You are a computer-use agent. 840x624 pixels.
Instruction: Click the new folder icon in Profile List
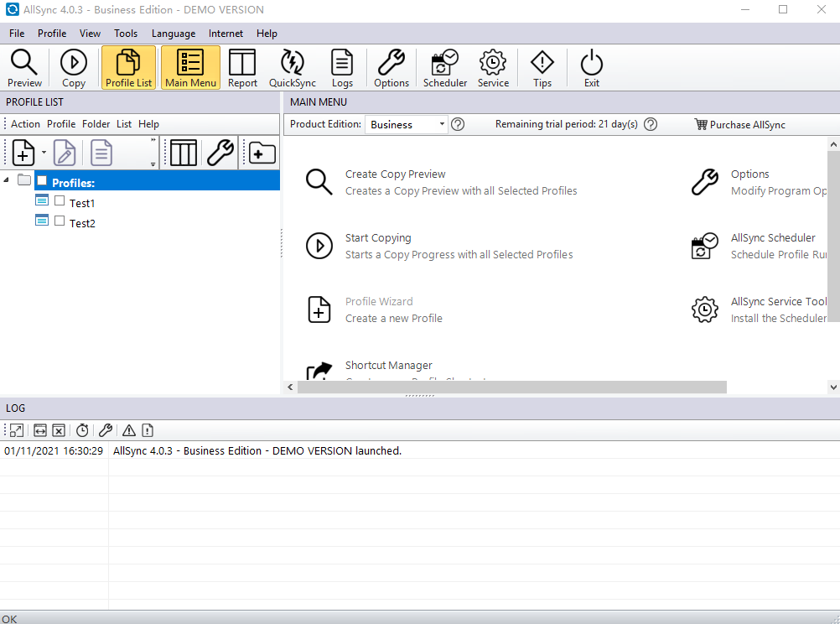coord(262,153)
